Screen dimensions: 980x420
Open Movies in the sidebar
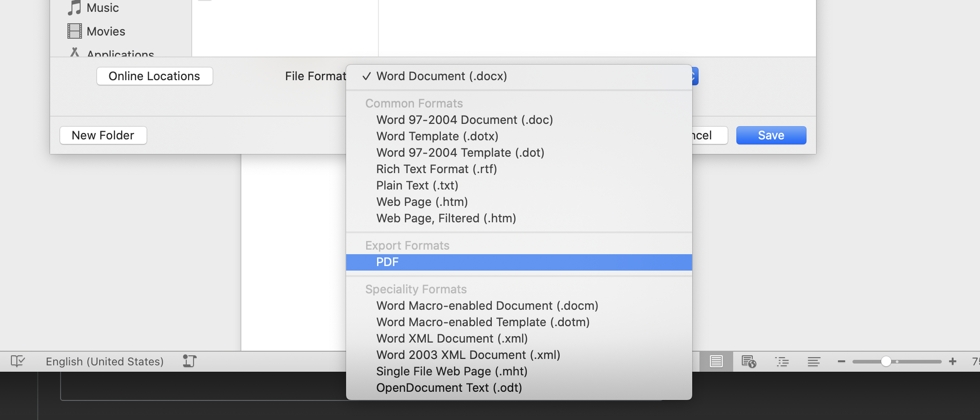[x=106, y=31]
